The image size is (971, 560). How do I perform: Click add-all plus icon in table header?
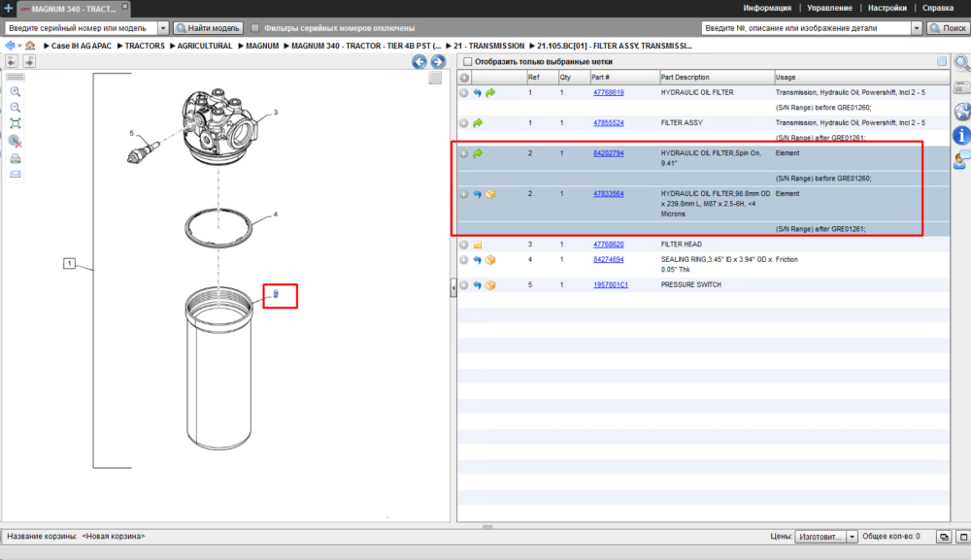pyautogui.click(x=464, y=78)
